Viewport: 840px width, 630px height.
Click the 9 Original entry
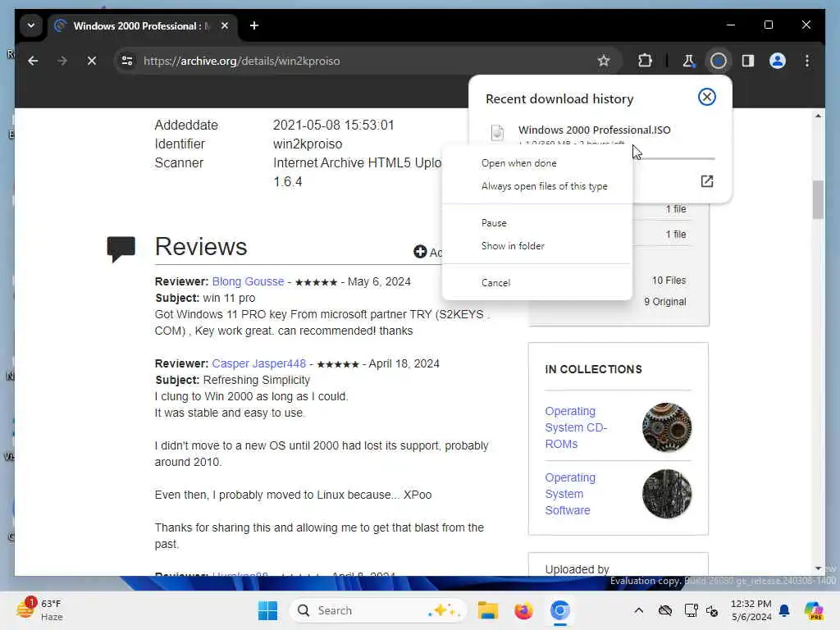pos(664,302)
